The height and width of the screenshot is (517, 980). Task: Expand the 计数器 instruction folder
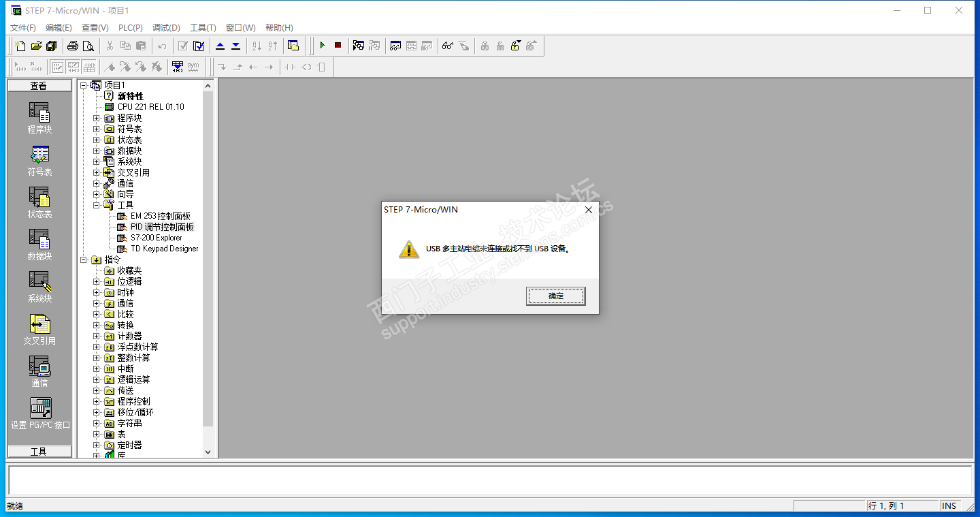[97, 336]
